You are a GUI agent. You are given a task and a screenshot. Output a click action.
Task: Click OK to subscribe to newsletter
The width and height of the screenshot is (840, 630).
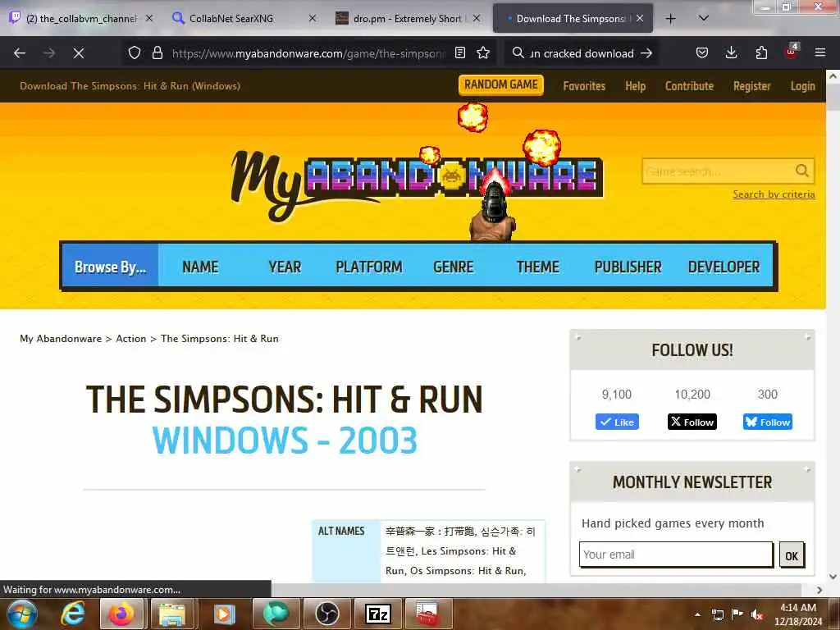(x=792, y=555)
